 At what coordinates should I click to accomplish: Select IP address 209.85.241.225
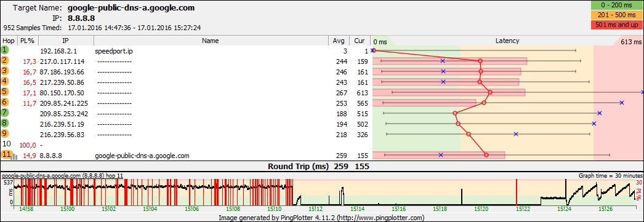coord(63,103)
